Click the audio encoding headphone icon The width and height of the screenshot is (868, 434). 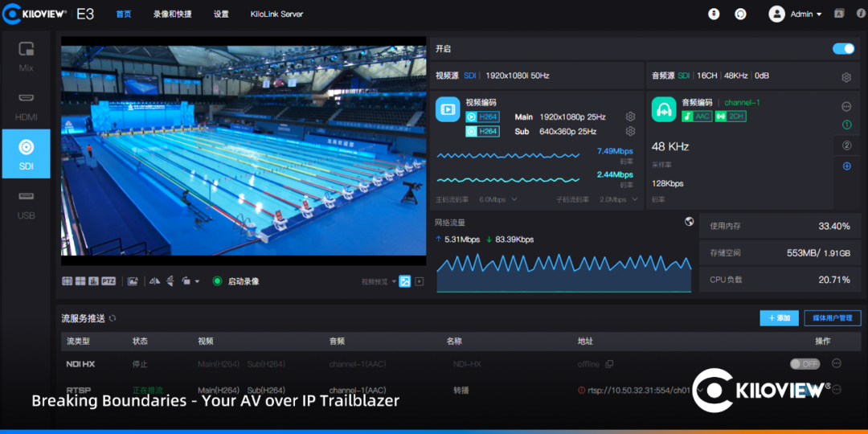coord(664,109)
